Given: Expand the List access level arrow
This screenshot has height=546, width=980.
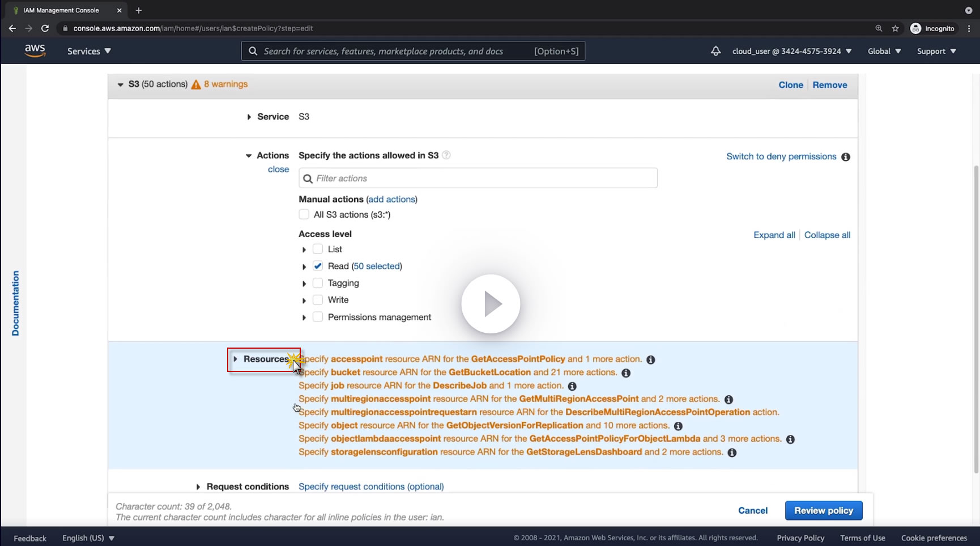Looking at the screenshot, I should coord(304,249).
